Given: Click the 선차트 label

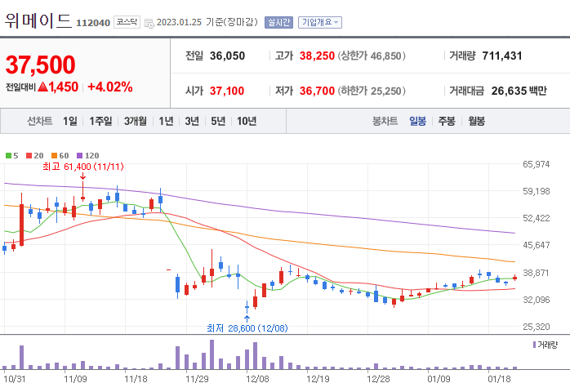Looking at the screenshot, I should [x=40, y=121].
